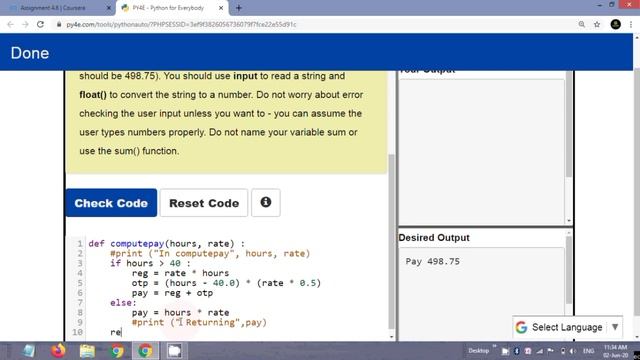Open the active Chrome taskbar icon

(145, 351)
